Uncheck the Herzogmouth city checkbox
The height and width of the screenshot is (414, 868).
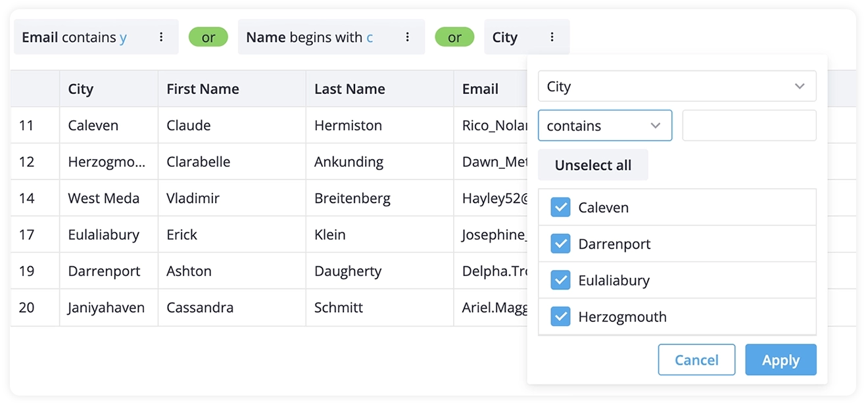560,316
